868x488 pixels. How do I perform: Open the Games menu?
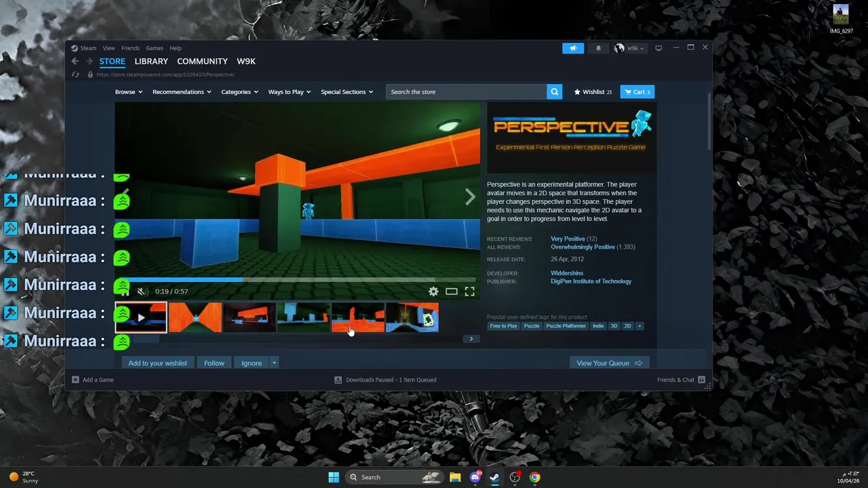coord(155,48)
